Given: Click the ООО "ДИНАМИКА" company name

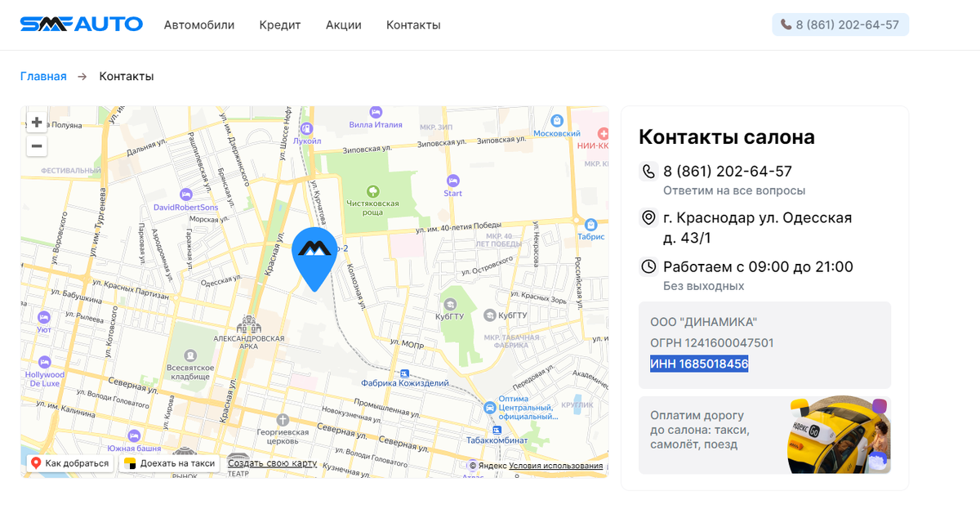Looking at the screenshot, I should point(704,322).
